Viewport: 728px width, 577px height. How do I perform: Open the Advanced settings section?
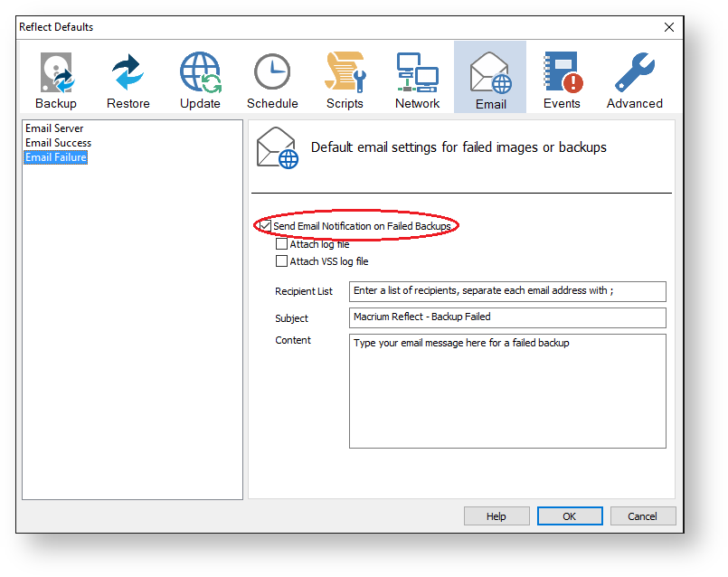click(634, 80)
